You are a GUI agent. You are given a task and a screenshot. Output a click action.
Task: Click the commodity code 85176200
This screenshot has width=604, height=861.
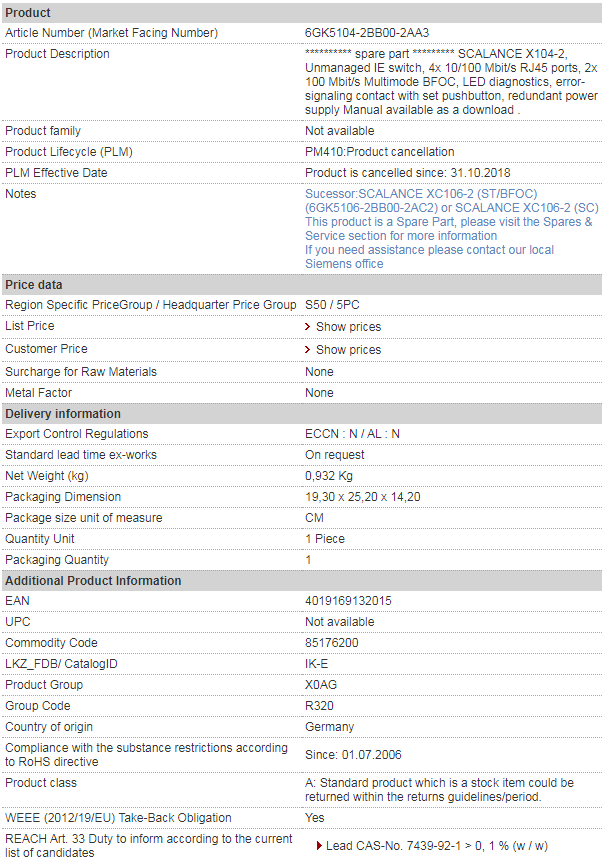332,643
